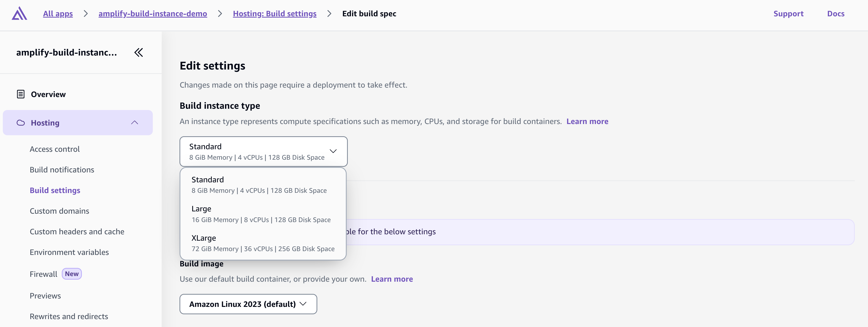Navigate to All apps breadcrumb
The width and height of the screenshot is (868, 327).
click(58, 13)
